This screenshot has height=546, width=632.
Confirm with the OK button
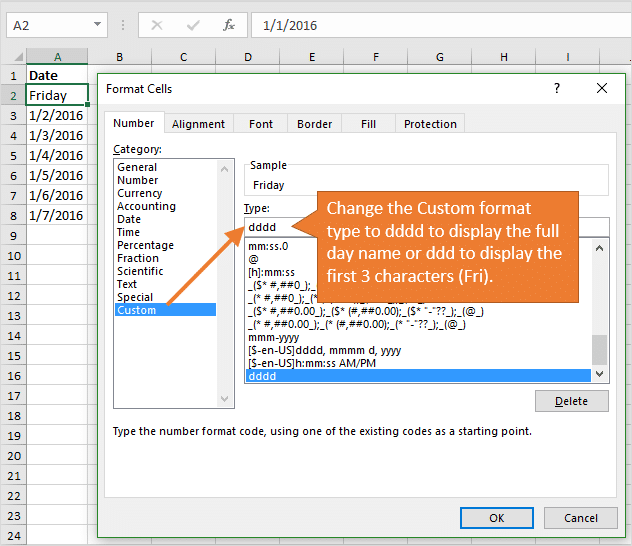click(497, 518)
